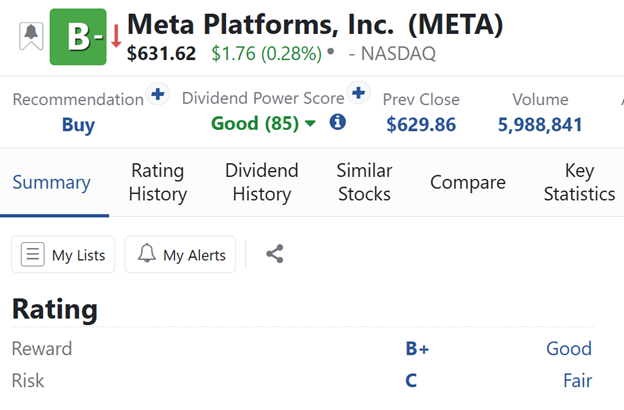The height and width of the screenshot is (410, 624).
Task: Click the B+ reward rating link
Action: [x=417, y=349]
